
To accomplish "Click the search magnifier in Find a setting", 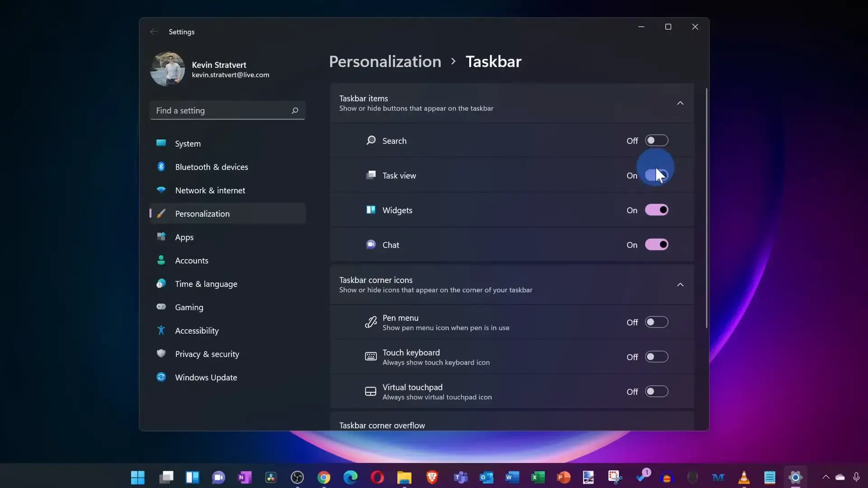I will coord(295,111).
